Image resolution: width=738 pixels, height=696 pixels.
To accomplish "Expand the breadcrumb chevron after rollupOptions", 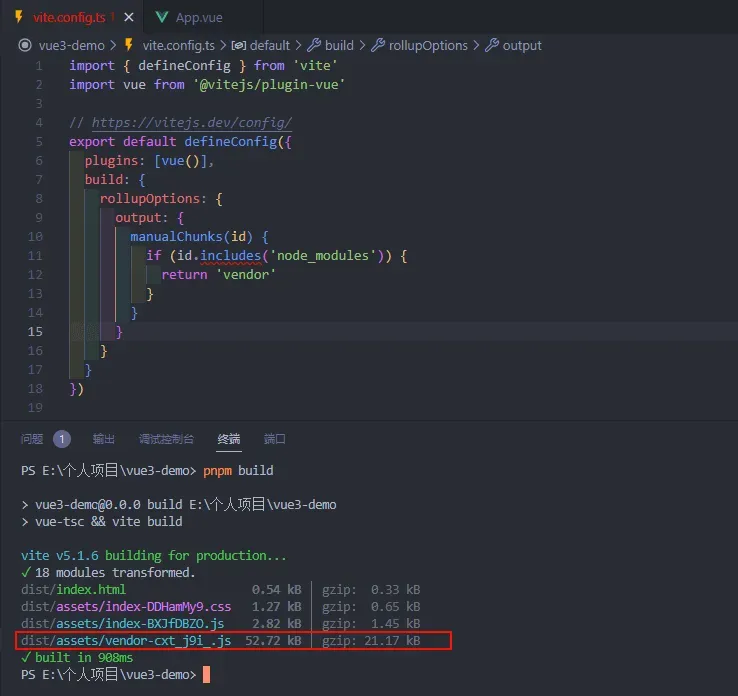I will point(476,45).
